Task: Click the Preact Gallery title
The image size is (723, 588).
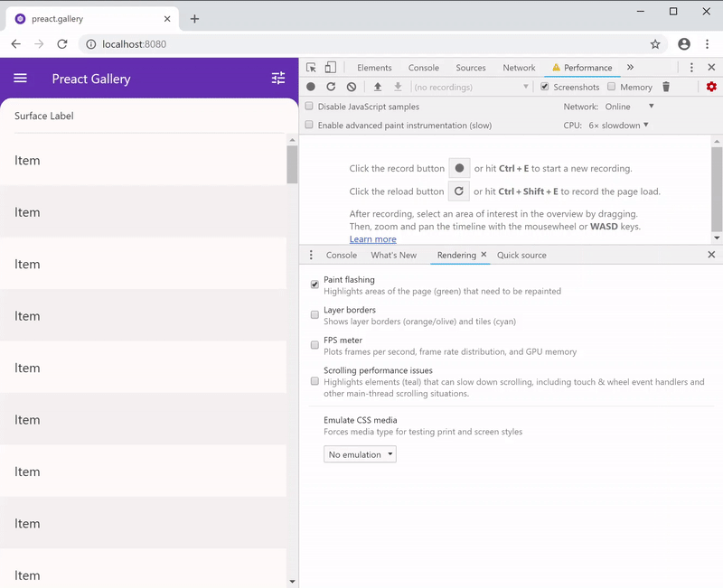Action: point(91,79)
